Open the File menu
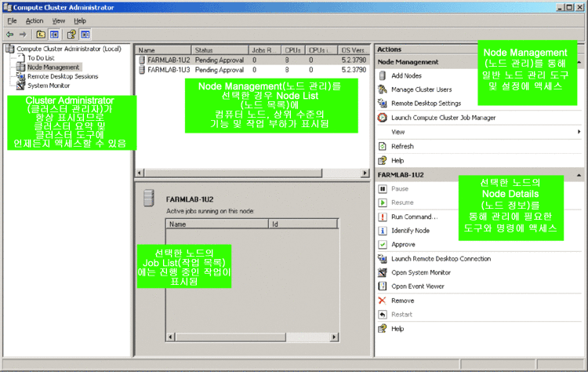Screen dimensions: 588x372 click(x=12, y=21)
